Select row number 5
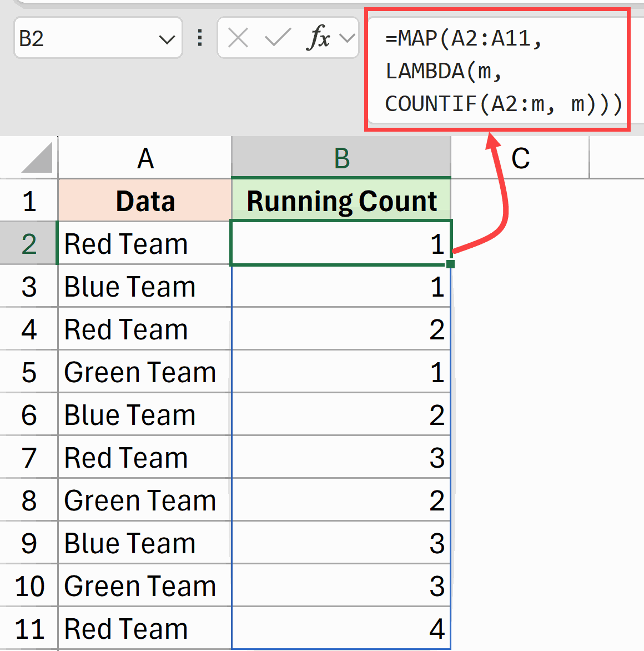The image size is (644, 651). [x=29, y=372]
